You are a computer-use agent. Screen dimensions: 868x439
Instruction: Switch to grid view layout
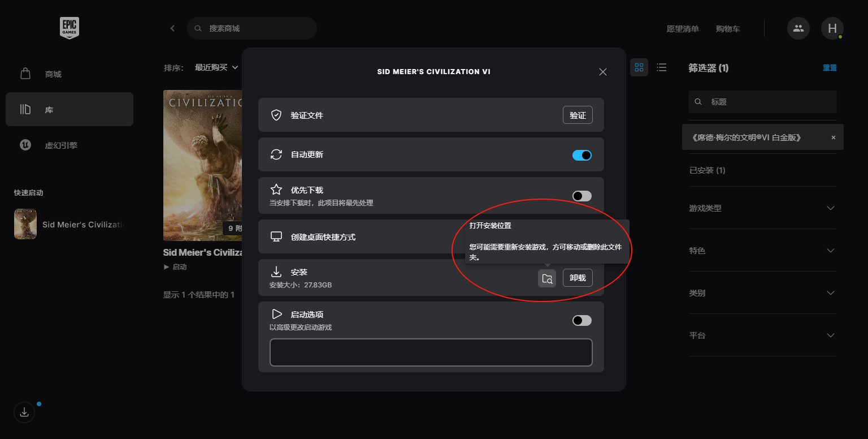click(639, 67)
